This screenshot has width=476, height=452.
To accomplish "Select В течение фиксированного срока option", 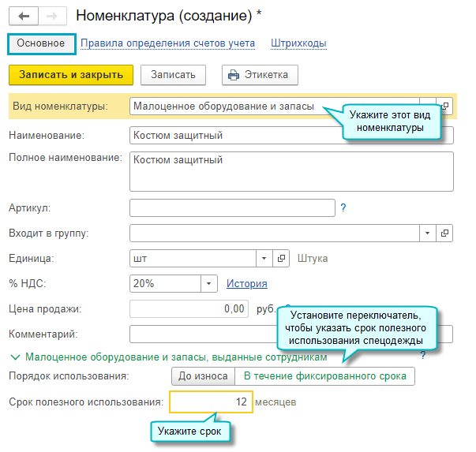I will click(x=324, y=376).
